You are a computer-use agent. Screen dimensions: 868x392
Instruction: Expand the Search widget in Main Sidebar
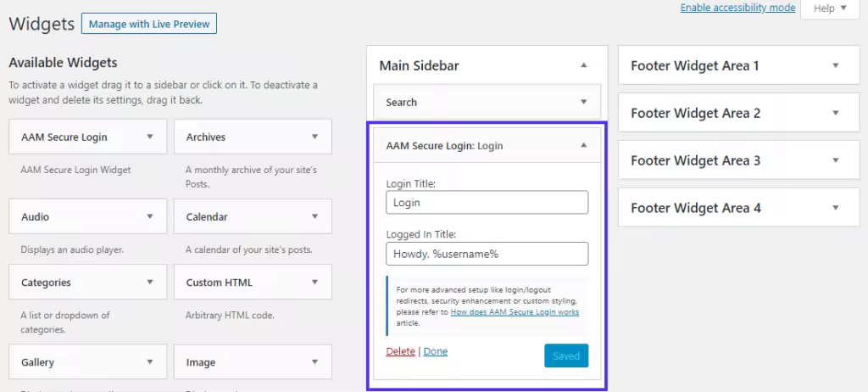(x=583, y=102)
